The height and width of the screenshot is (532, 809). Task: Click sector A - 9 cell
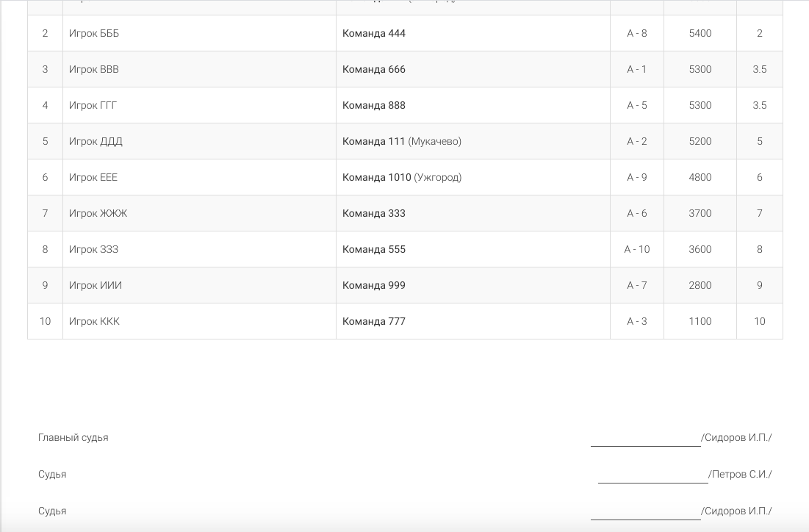[637, 178]
